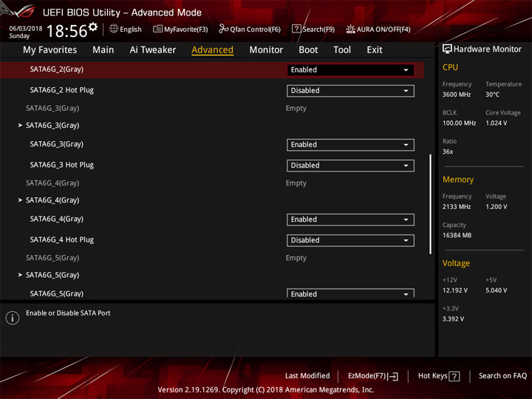Click the memory capacity 16384 MB
Image resolution: width=532 pixels, height=399 pixels.
(x=457, y=236)
